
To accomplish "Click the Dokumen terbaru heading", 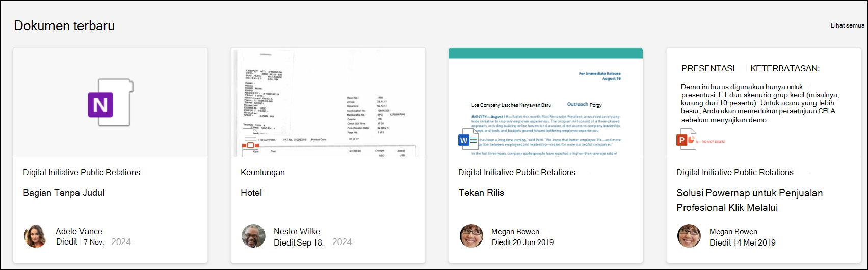I will (64, 25).
